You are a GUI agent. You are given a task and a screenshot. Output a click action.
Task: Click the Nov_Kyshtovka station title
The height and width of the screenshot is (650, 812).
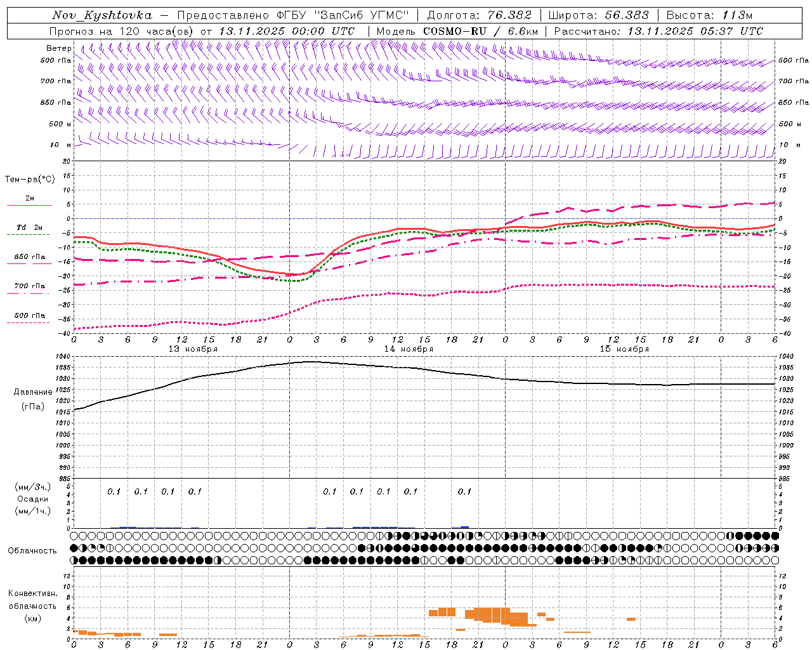coord(102,16)
